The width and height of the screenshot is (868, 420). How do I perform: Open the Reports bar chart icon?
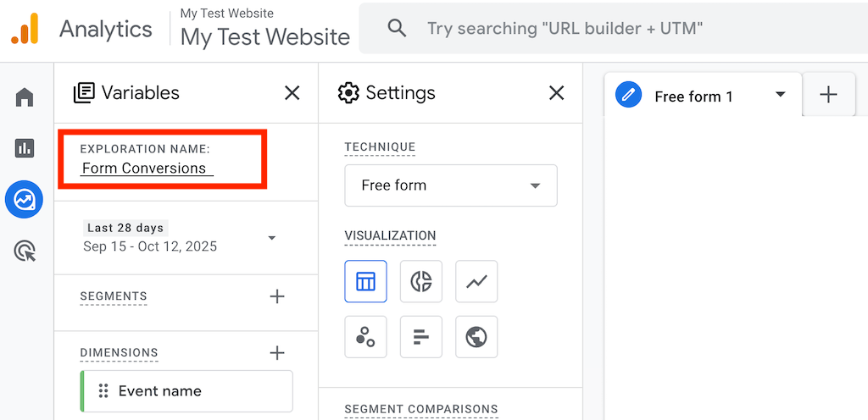pyautogui.click(x=25, y=148)
